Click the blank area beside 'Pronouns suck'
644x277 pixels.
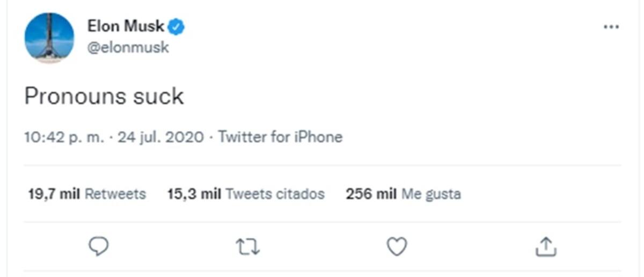click(402, 96)
